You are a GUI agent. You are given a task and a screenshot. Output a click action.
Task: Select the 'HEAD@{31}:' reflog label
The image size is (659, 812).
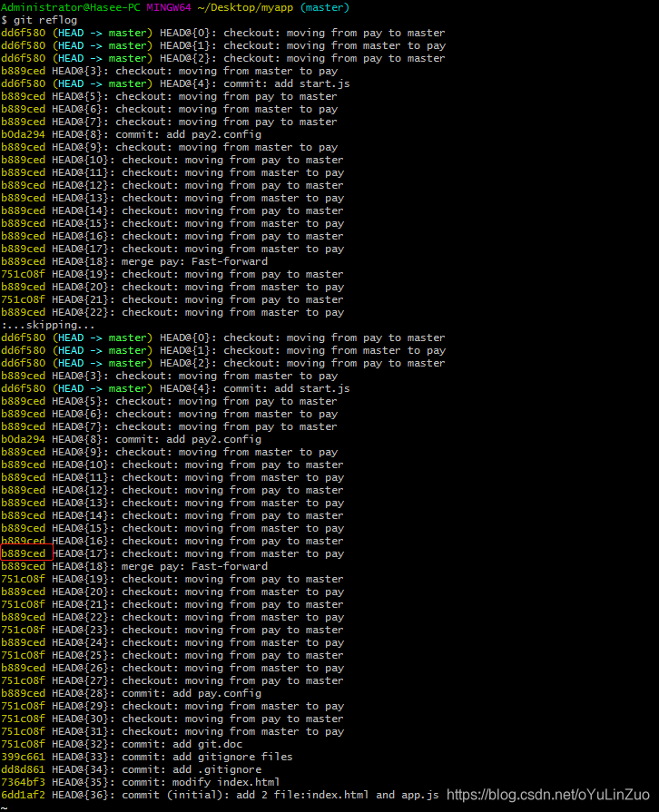click(84, 731)
